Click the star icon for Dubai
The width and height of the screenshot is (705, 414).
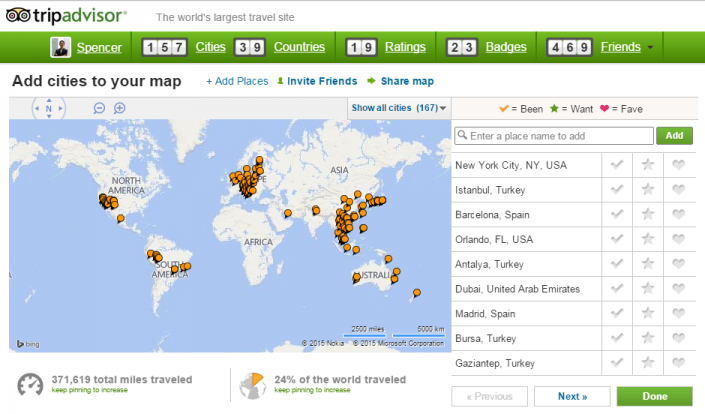pyautogui.click(x=648, y=289)
